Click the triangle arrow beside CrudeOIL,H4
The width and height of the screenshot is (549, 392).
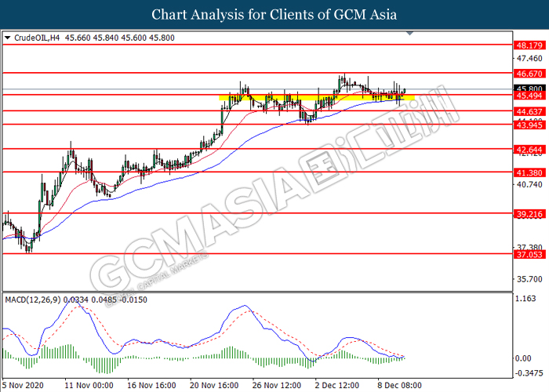click(7, 38)
